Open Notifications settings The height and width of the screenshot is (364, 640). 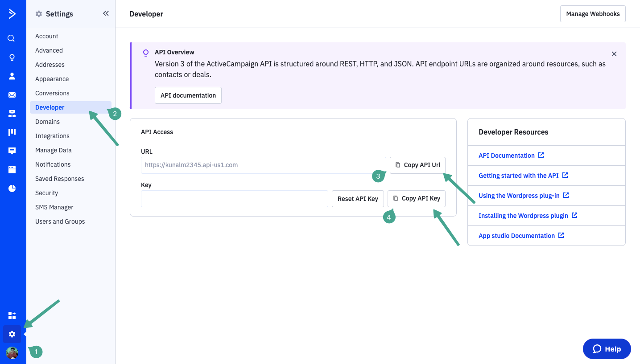(x=53, y=164)
